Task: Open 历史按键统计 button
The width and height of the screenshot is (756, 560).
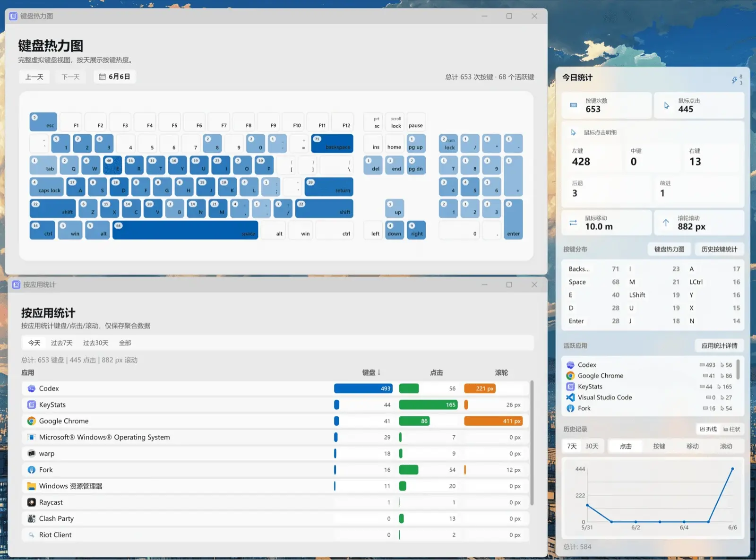Action: pos(719,249)
